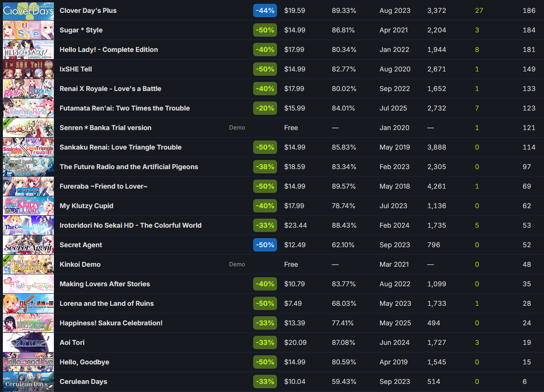Click Lorena and the Land of Ruins thumbnail
Image resolution: width=544 pixels, height=392 pixels.
point(29,303)
